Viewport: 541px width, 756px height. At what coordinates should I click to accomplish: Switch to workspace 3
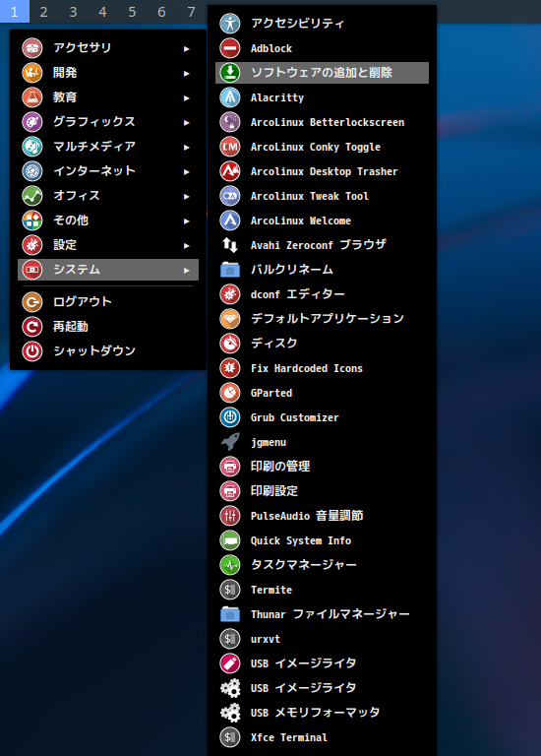click(x=73, y=11)
